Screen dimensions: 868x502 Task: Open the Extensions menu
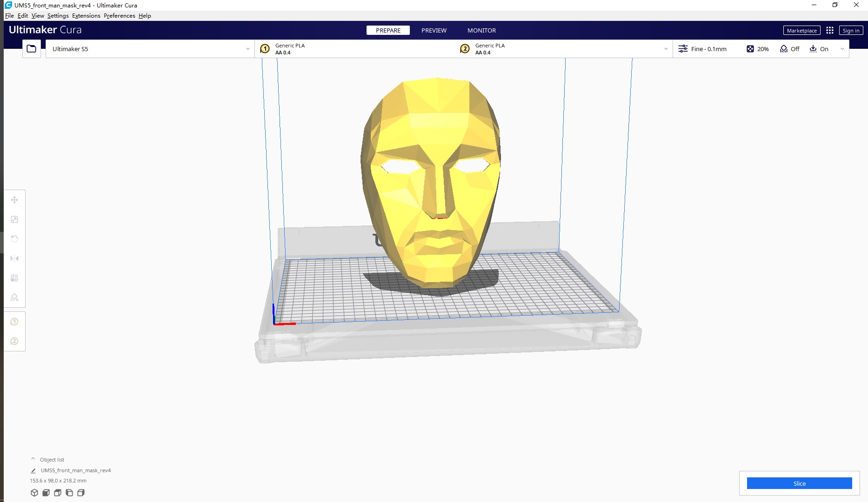click(x=86, y=16)
